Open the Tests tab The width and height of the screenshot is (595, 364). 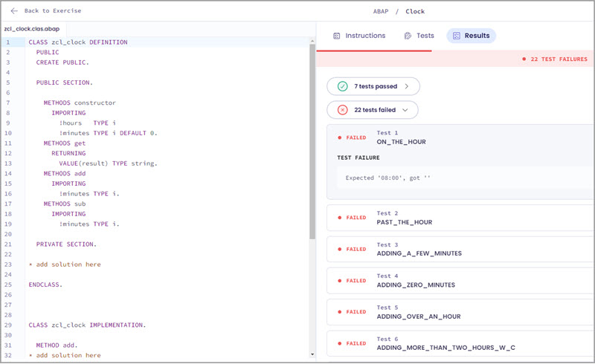pos(419,36)
